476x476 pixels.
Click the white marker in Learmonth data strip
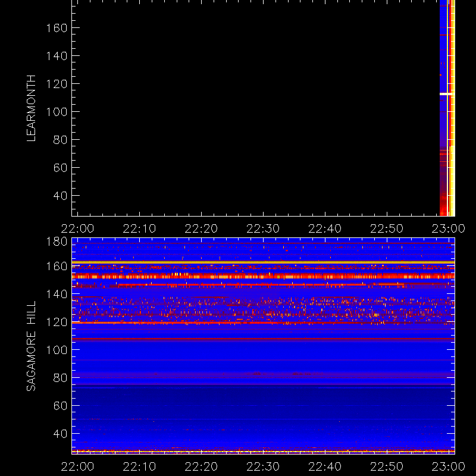click(447, 94)
